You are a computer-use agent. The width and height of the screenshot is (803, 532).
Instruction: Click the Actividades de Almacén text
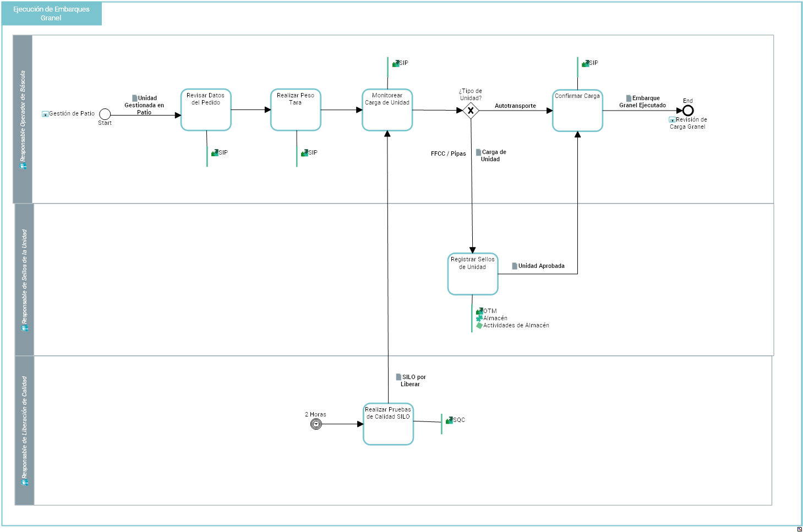[x=516, y=325]
